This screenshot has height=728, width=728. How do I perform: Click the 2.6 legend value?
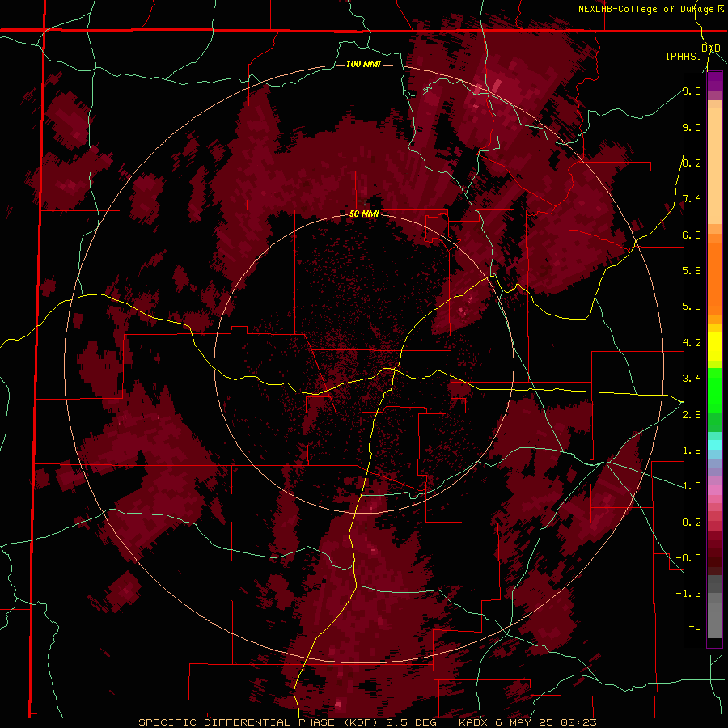point(692,415)
